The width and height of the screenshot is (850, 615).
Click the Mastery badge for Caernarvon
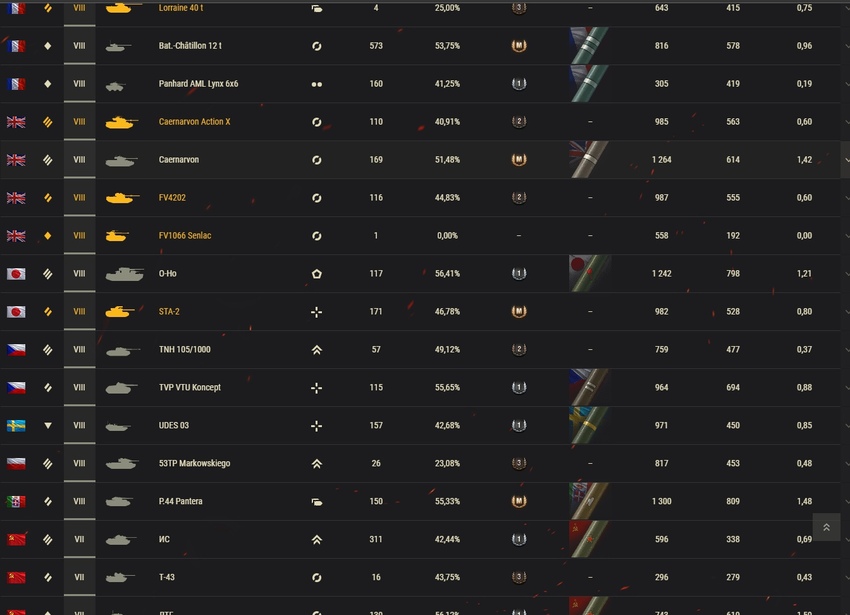click(x=519, y=159)
